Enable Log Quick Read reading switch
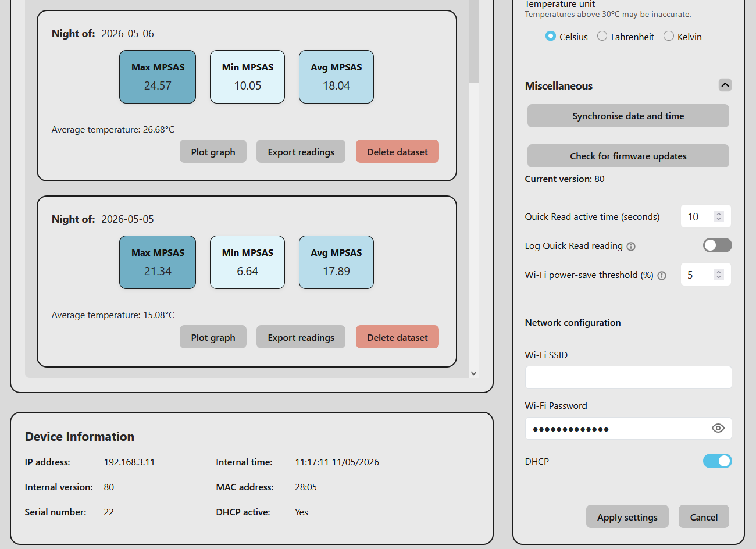Viewport: 756px width, 549px height. 717,245
